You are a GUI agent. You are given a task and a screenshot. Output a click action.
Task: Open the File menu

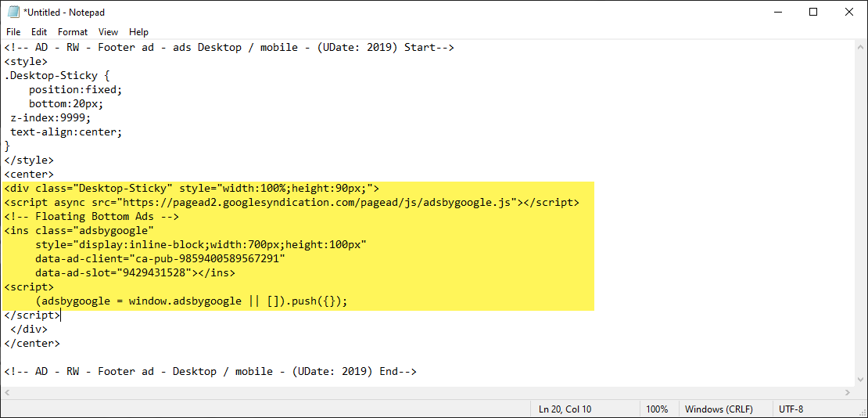click(13, 31)
